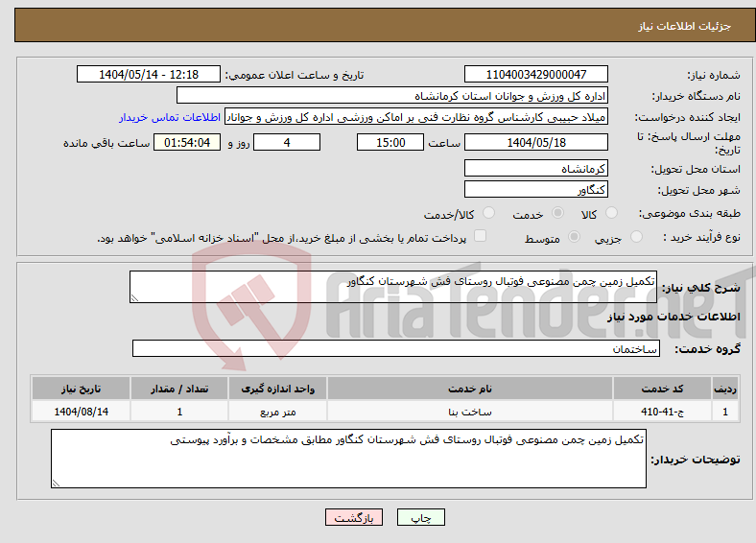The image size is (756, 543).
Task: Click the واحد اندازه گیری column header
Action: pyautogui.click(x=277, y=389)
